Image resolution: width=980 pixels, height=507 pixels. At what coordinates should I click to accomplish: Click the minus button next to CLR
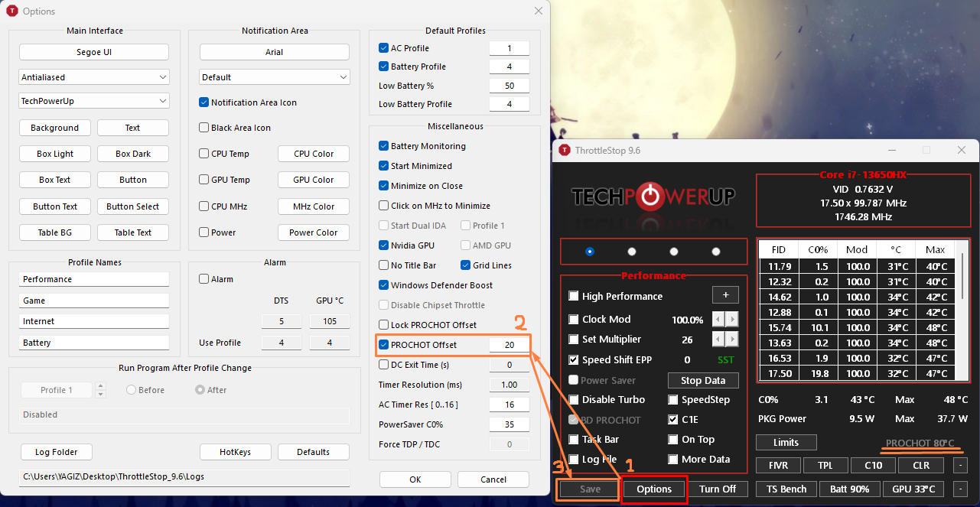pyautogui.click(x=960, y=465)
